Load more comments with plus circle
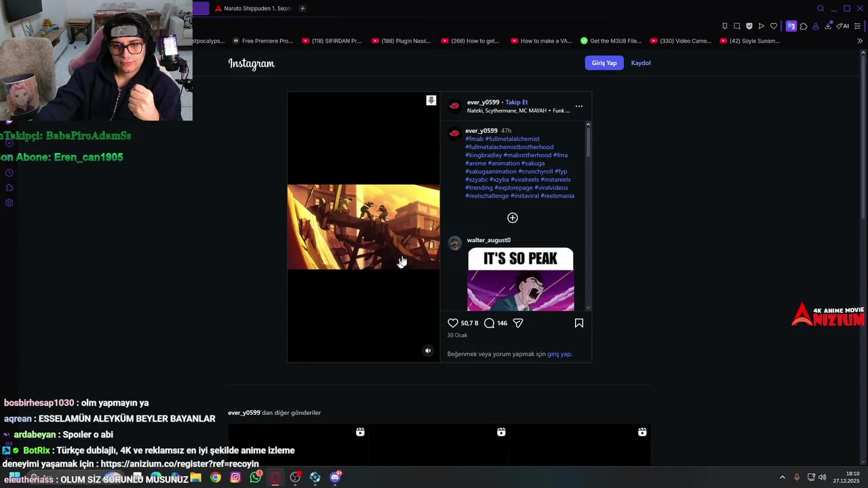 pos(513,218)
